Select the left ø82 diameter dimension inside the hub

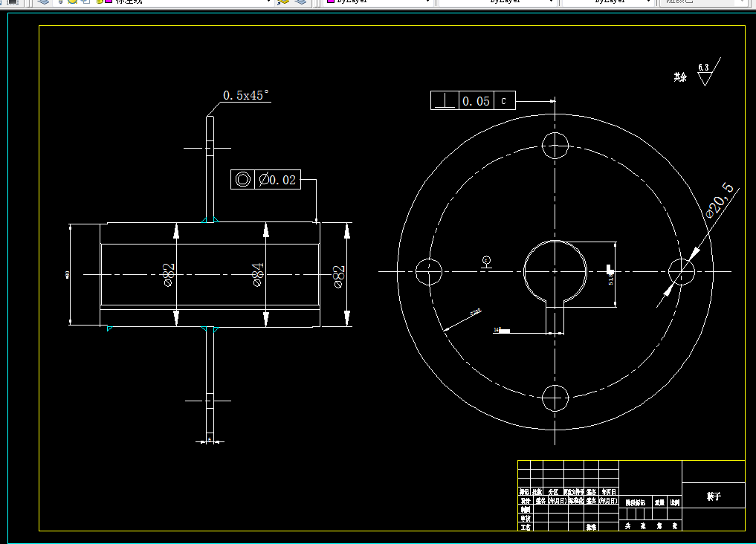(x=169, y=275)
